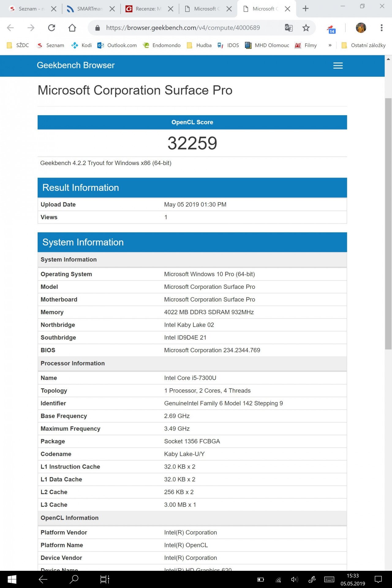The height and width of the screenshot is (588, 392).
Task: Select 'Microsoft Corporation 234.2344.769' BIOS value
Action: [212, 350]
